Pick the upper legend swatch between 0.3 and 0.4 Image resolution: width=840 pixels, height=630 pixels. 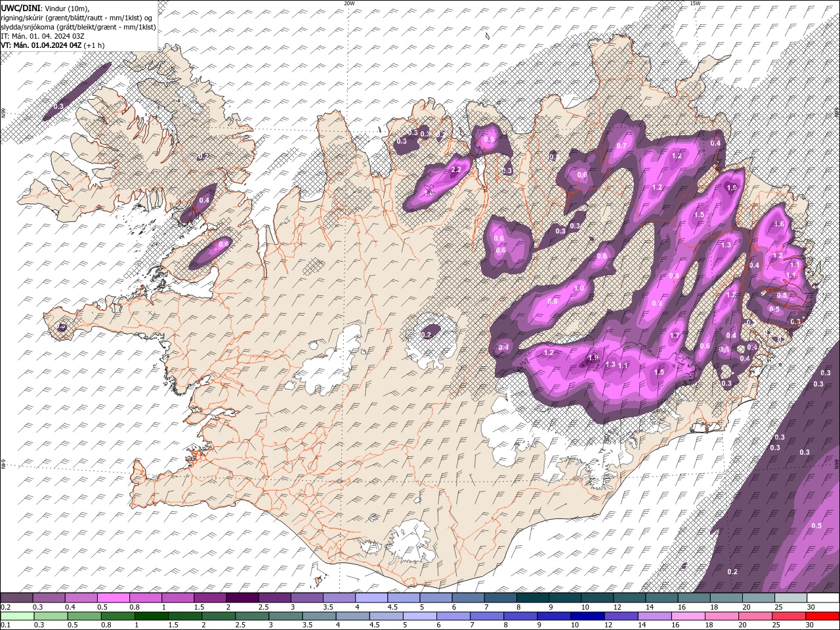tap(49, 598)
